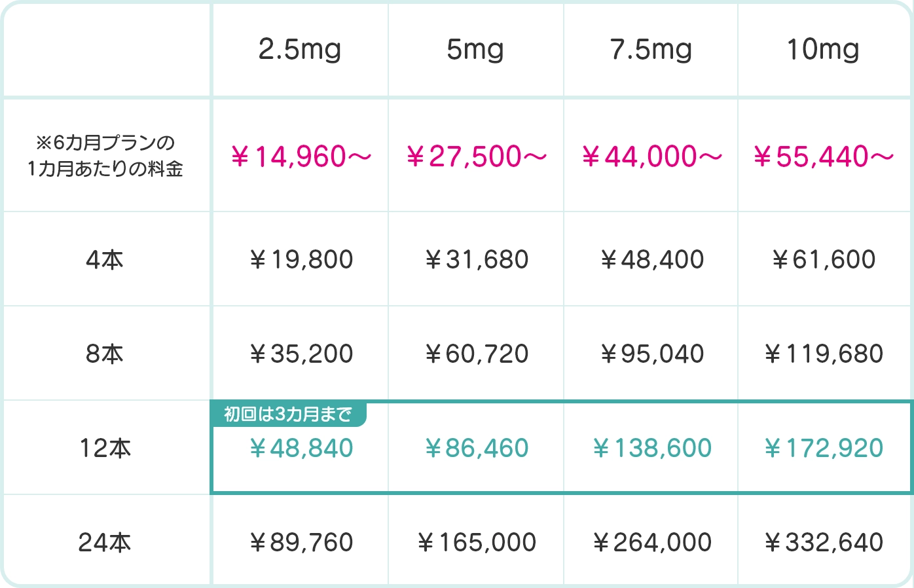
Task: Click the ¥55,440〜 monthly price
Action: coord(824,156)
